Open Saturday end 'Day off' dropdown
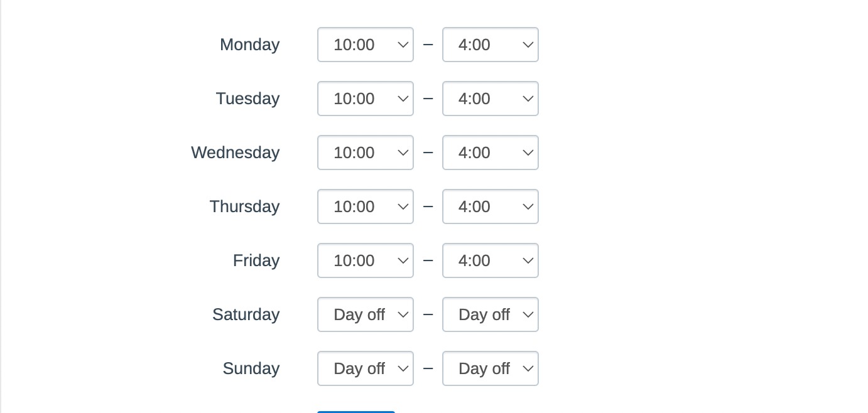The image size is (868, 413). [x=490, y=314]
